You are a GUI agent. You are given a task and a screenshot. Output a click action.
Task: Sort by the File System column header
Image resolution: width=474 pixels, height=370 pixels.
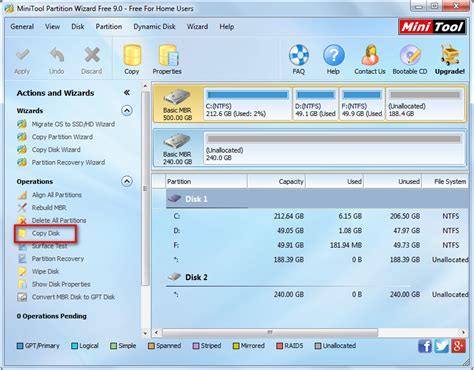click(445, 181)
